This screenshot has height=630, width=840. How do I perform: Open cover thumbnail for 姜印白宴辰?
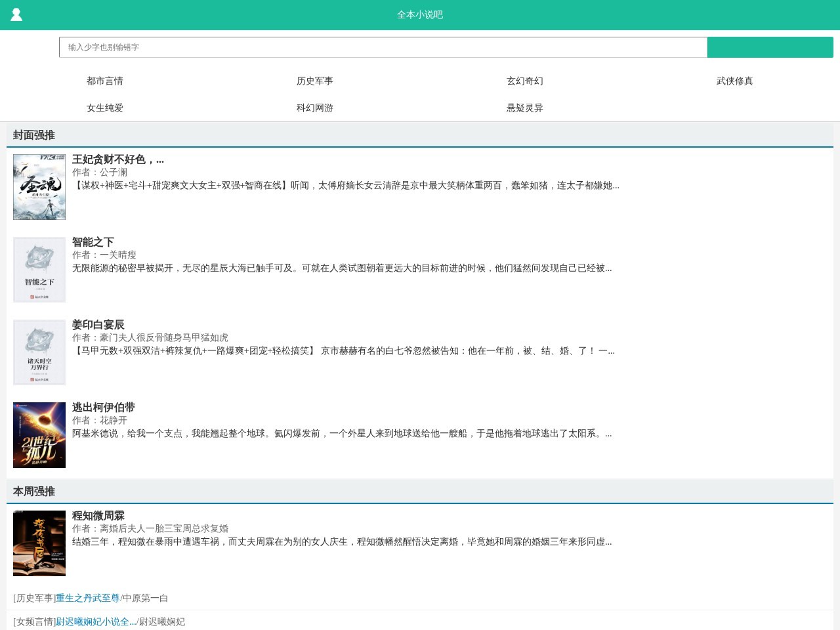point(39,352)
